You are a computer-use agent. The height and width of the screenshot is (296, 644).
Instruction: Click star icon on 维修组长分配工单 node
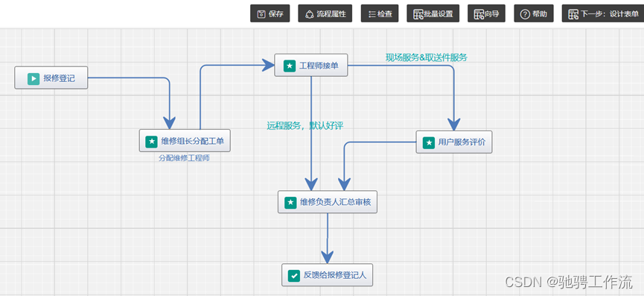152,142
